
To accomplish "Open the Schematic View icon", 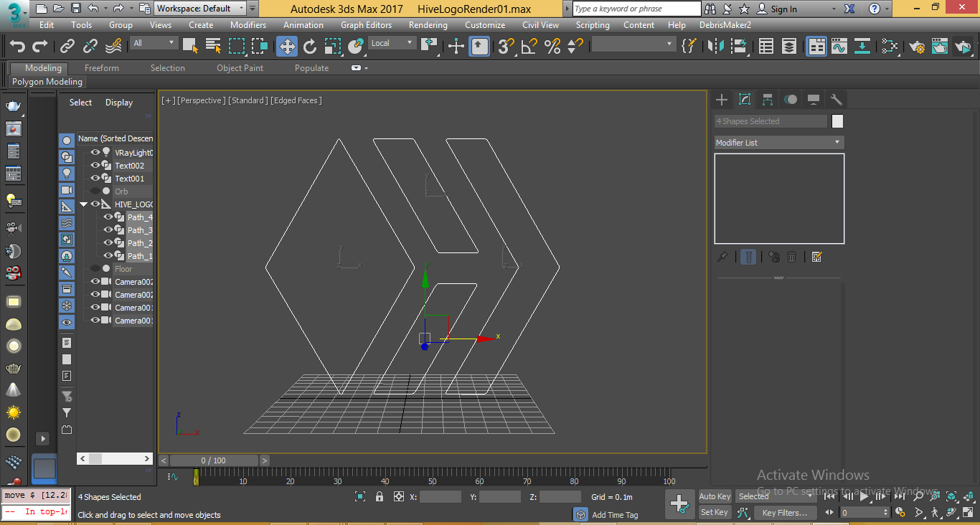I will tap(862, 47).
